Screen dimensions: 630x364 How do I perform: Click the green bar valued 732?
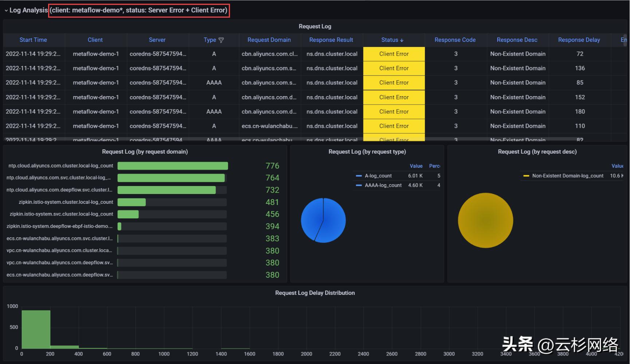[167, 190]
